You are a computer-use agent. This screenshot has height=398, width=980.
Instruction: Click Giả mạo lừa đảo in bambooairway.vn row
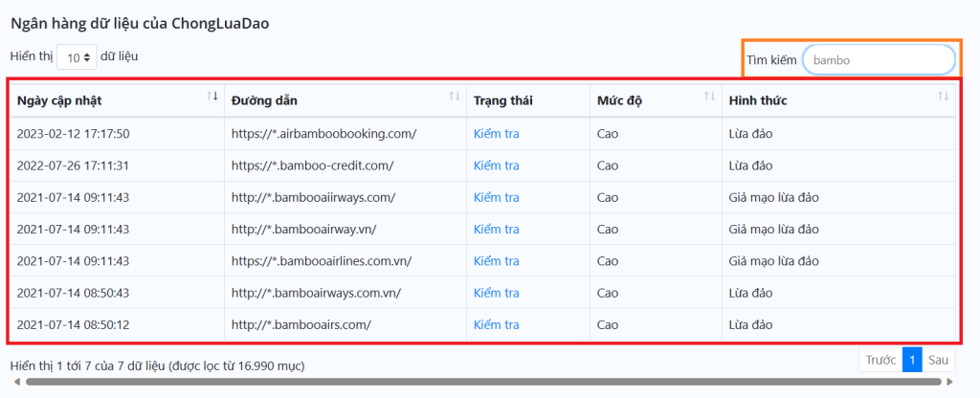(773, 230)
